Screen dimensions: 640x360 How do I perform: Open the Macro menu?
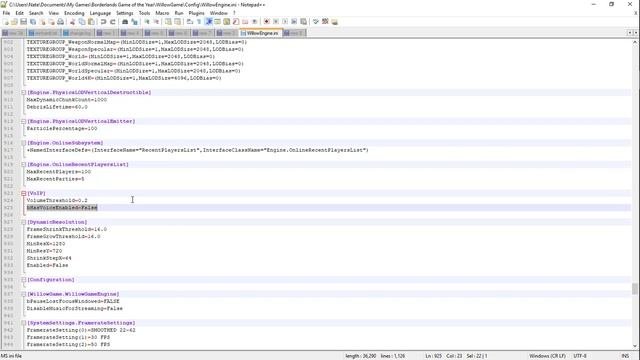pos(162,13)
